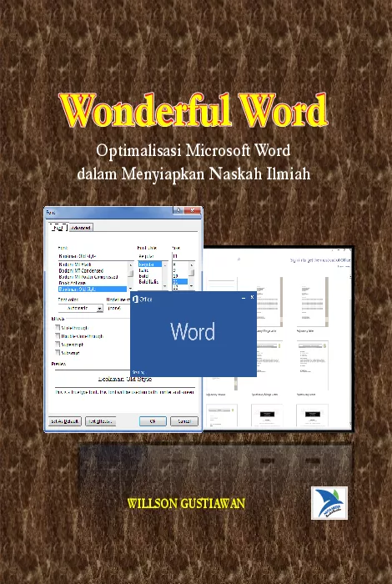Screen dimensions: 392x584
Task: Click the Font style input field
Action: point(153,256)
